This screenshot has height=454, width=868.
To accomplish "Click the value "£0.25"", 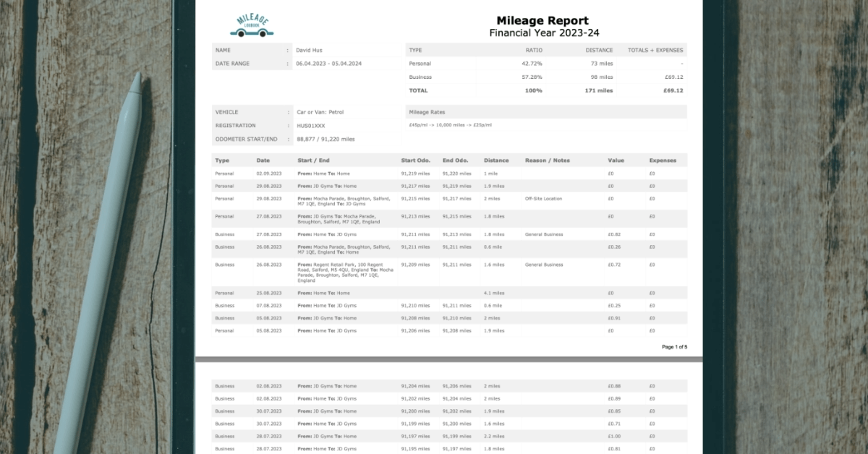I will pyautogui.click(x=614, y=305).
